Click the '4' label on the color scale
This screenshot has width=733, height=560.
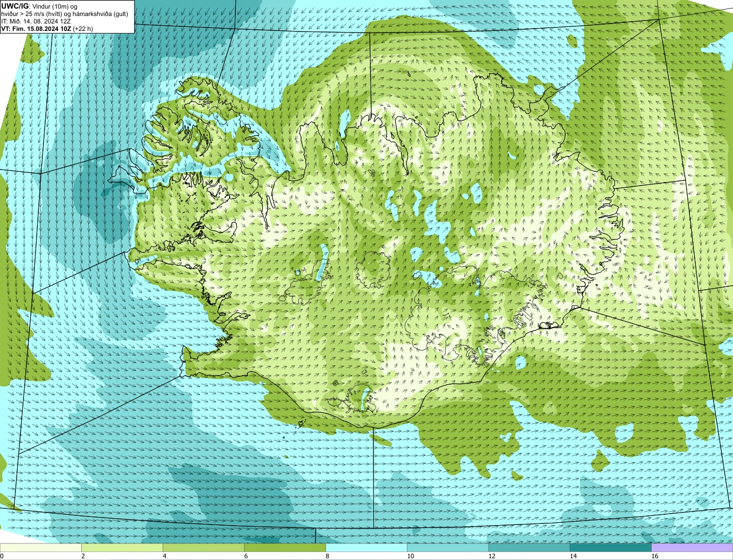click(x=164, y=556)
